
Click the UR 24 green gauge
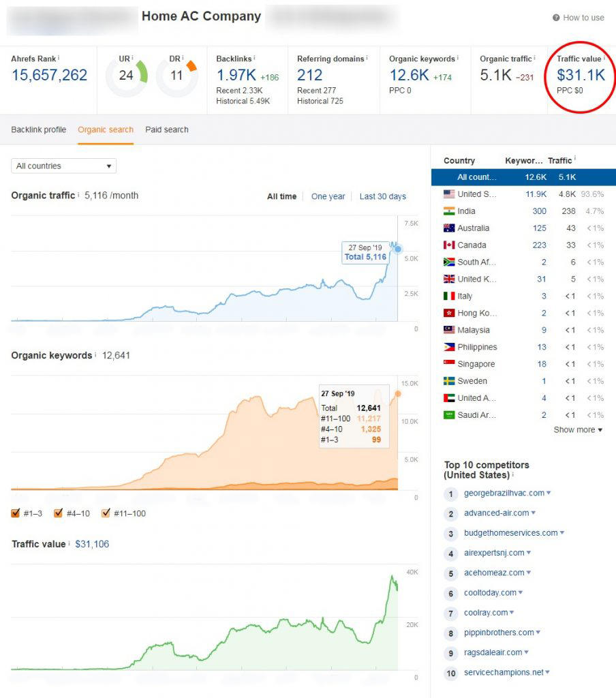(x=127, y=75)
